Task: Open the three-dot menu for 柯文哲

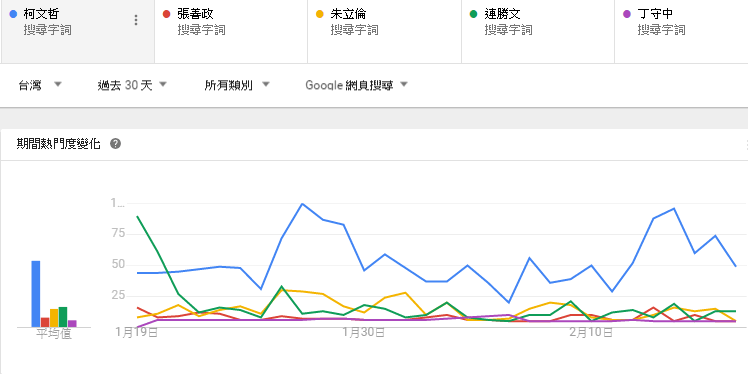Action: pos(136,20)
